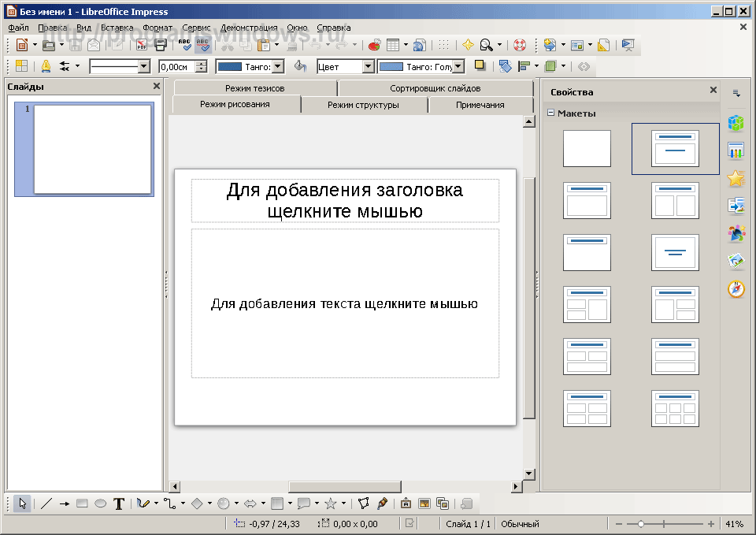Select the Rectangle drawing tool
The height and width of the screenshot is (535, 756).
click(82, 503)
